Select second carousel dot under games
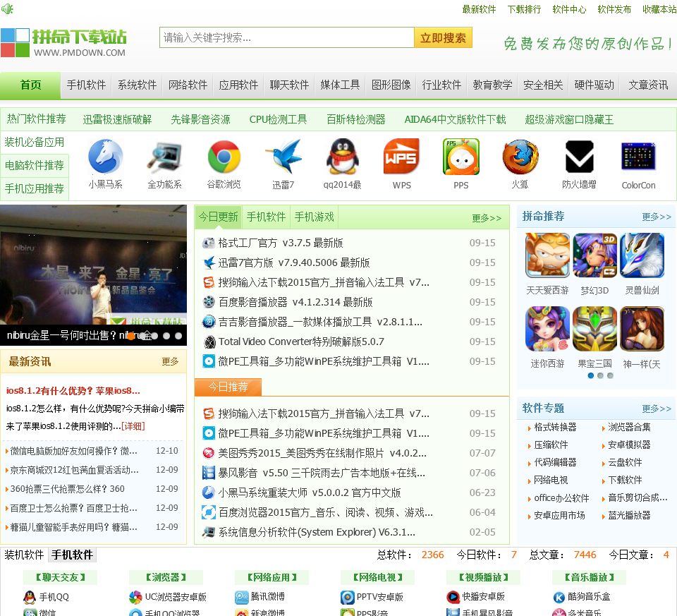 pyautogui.click(x=600, y=375)
